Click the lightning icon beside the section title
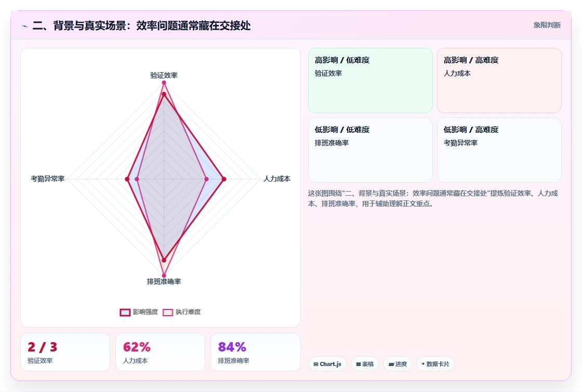 [x=25, y=26]
